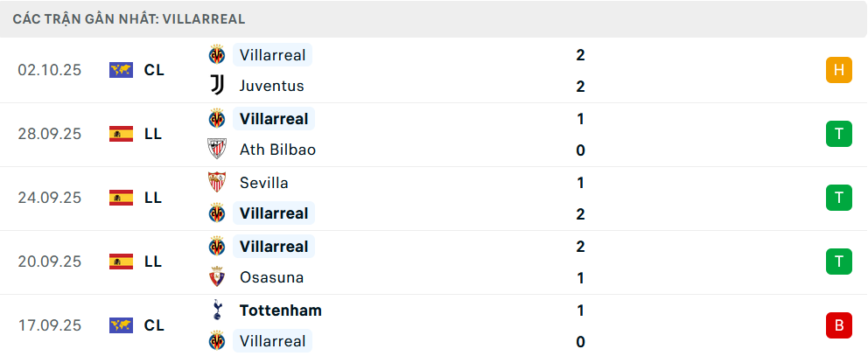Click the Juventus club crest icon
The height and width of the screenshot is (356, 868).
pos(216,86)
